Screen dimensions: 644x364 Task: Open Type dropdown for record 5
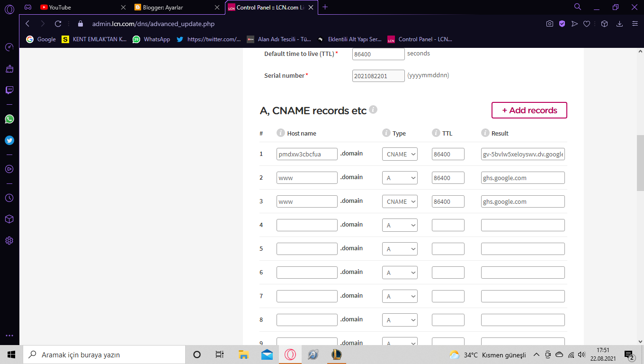(400, 249)
